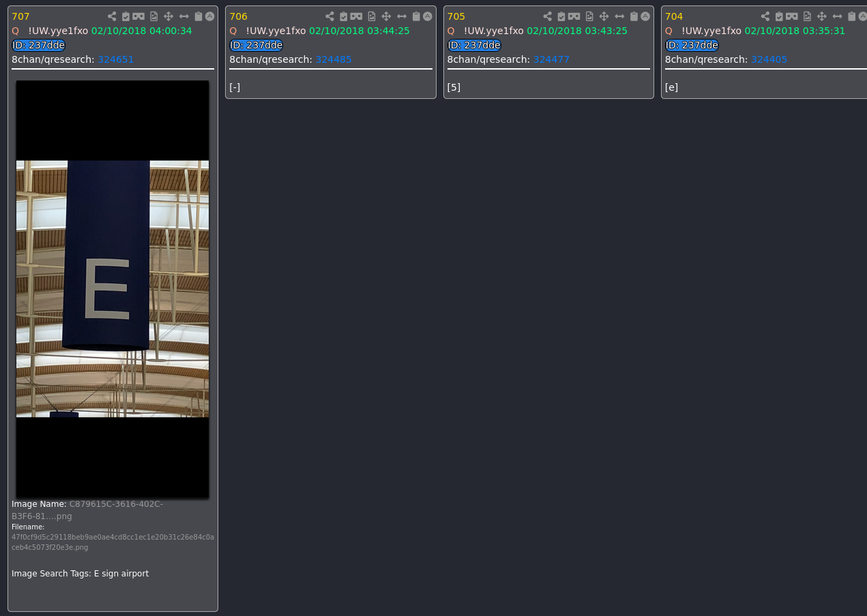The image size is (867, 616).
Task: Choose the VR goggles icon on post 704
Action: tap(791, 16)
